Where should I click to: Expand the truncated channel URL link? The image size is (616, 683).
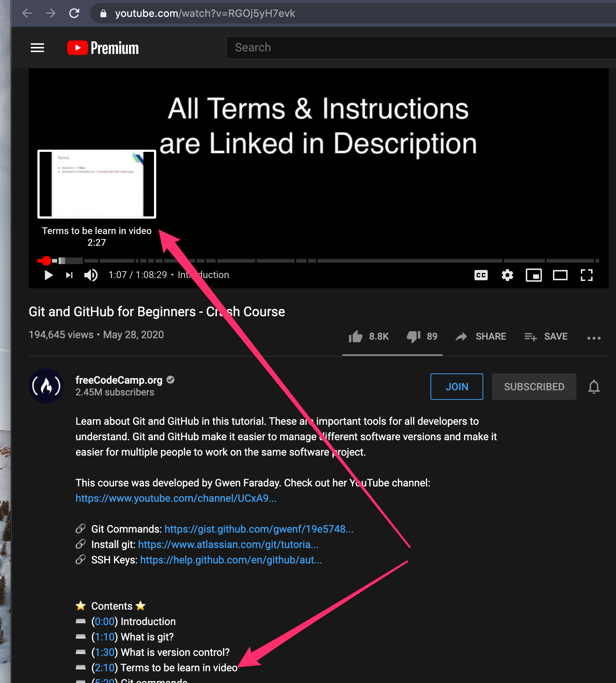click(x=176, y=498)
